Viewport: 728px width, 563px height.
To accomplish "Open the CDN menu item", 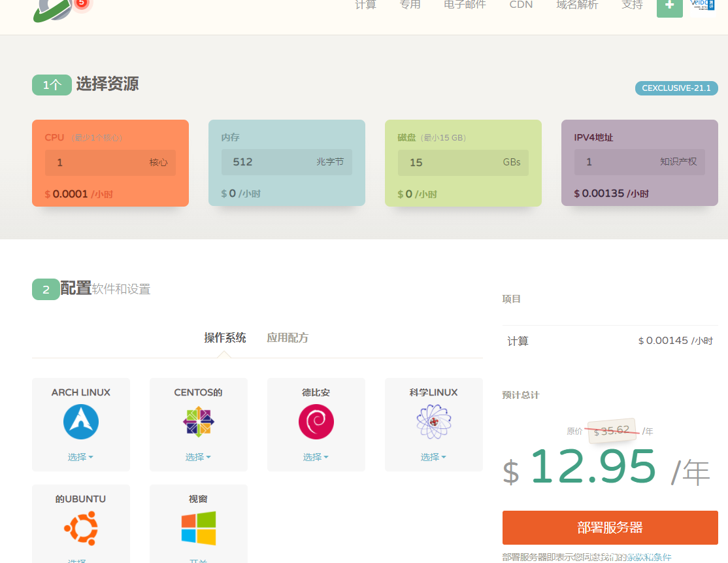I will (521, 5).
